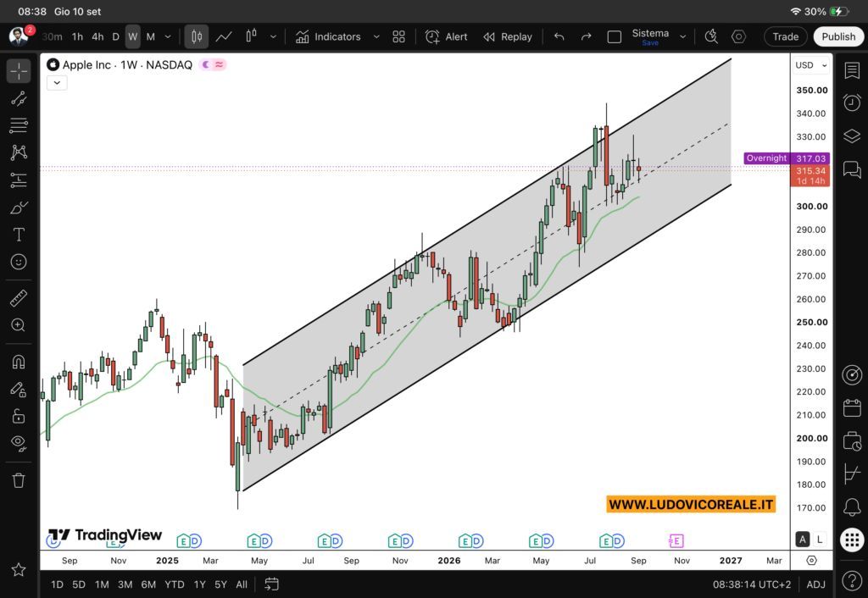The width and height of the screenshot is (868, 598).
Task: Switch to 4h timeframe
Action: coord(97,36)
